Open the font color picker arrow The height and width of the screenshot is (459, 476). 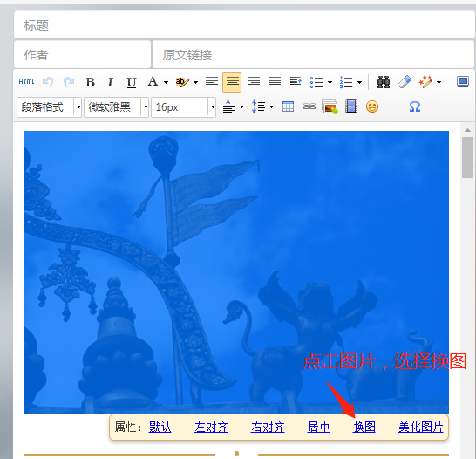(x=166, y=82)
